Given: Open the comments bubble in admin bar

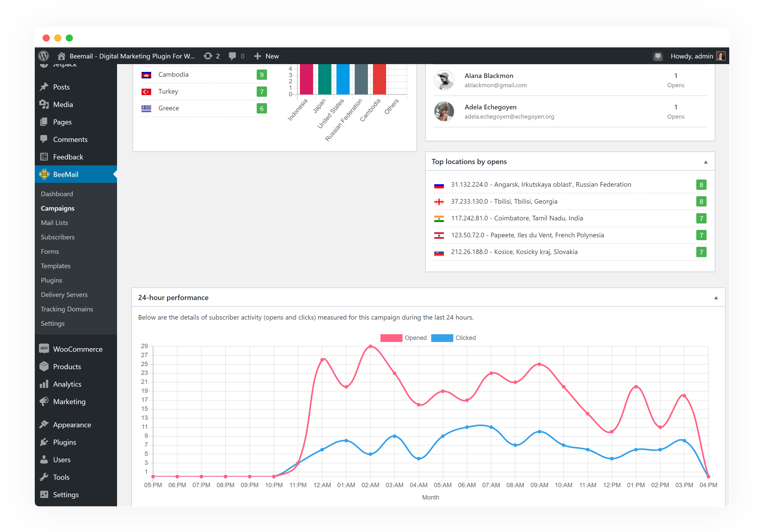Looking at the screenshot, I should (233, 56).
